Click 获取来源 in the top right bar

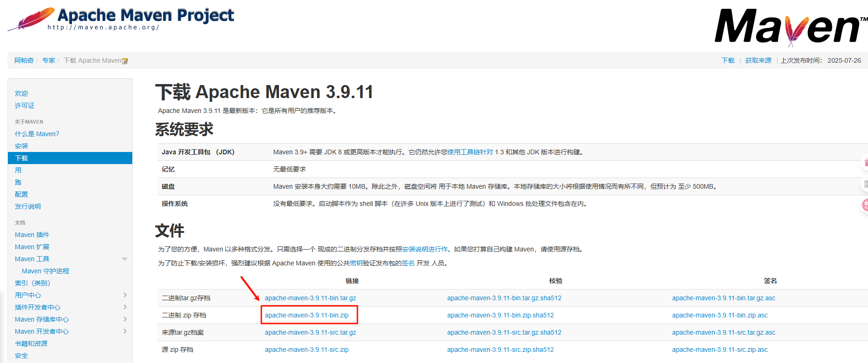point(758,60)
